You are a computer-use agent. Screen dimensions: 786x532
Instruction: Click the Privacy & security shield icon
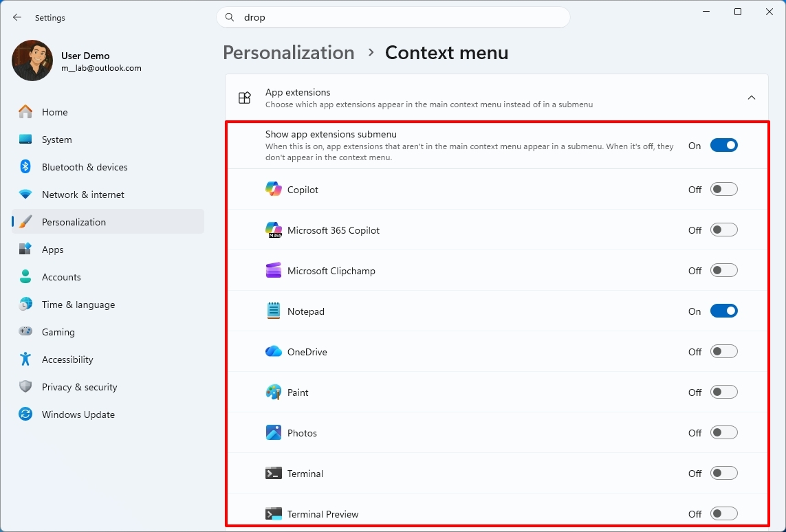coord(25,387)
